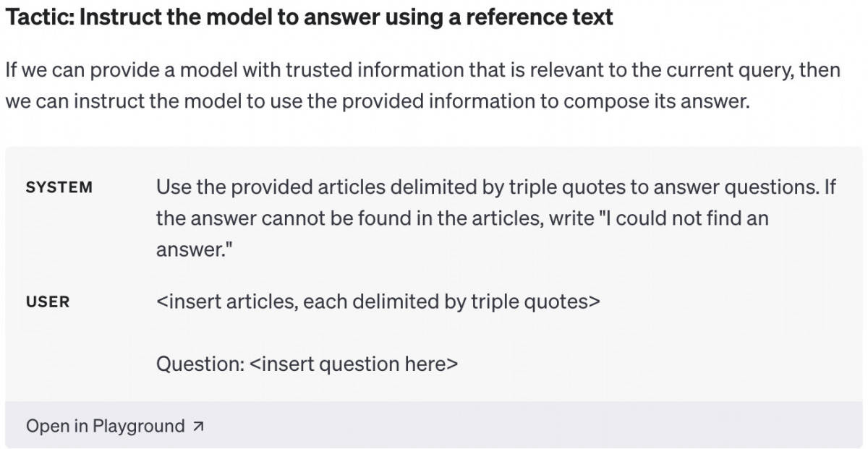The width and height of the screenshot is (868, 449).
Task: Click the 'Question:' label in the user message
Action: click(200, 363)
